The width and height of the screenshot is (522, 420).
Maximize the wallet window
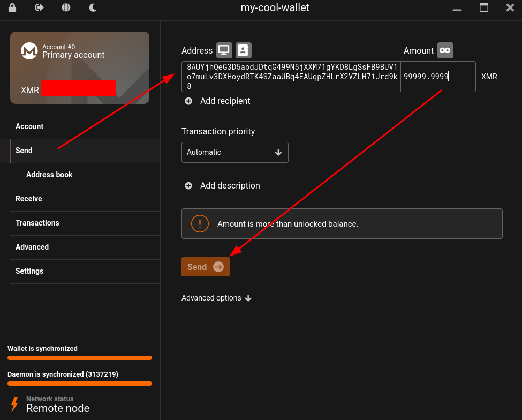(x=483, y=7)
